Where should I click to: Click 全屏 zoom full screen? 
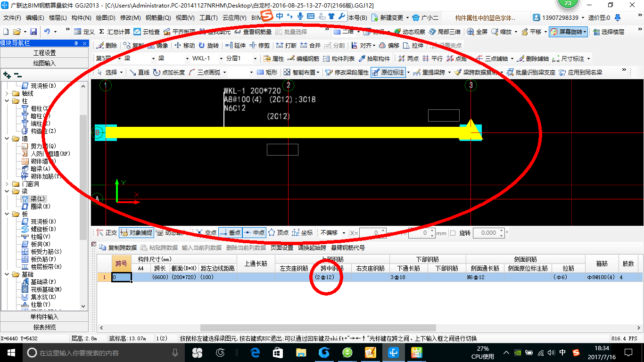click(478, 32)
